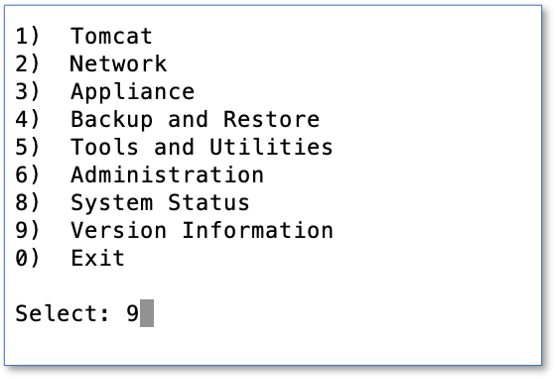555x379 pixels.
Task: Click the number 3) before Appliance
Action: tap(27, 91)
